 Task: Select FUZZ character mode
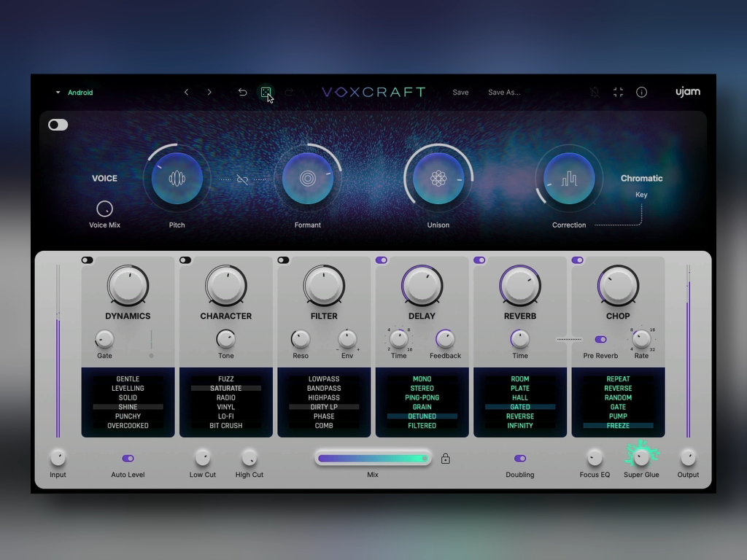(226, 379)
